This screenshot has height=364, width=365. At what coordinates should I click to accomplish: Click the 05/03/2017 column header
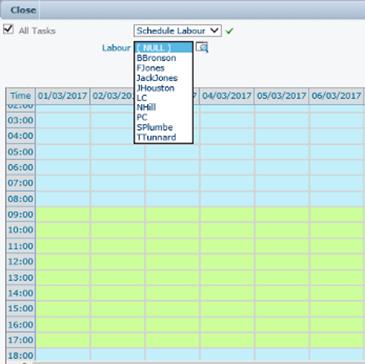282,96
